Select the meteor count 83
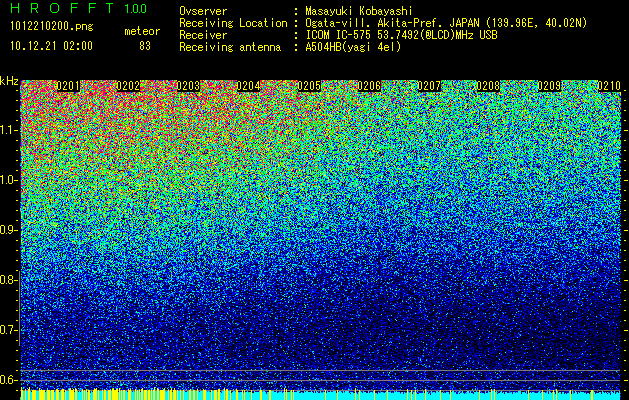This screenshot has height=400, width=629. [x=145, y=46]
